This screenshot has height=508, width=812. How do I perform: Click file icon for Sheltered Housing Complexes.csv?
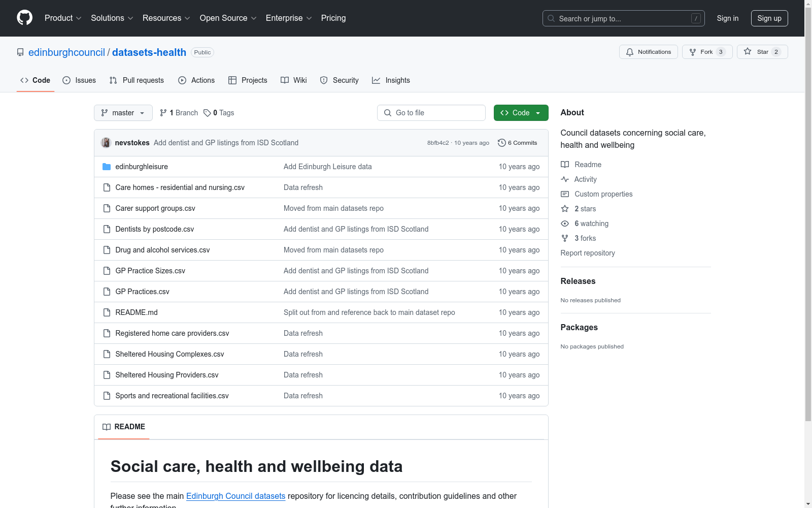[107, 354]
